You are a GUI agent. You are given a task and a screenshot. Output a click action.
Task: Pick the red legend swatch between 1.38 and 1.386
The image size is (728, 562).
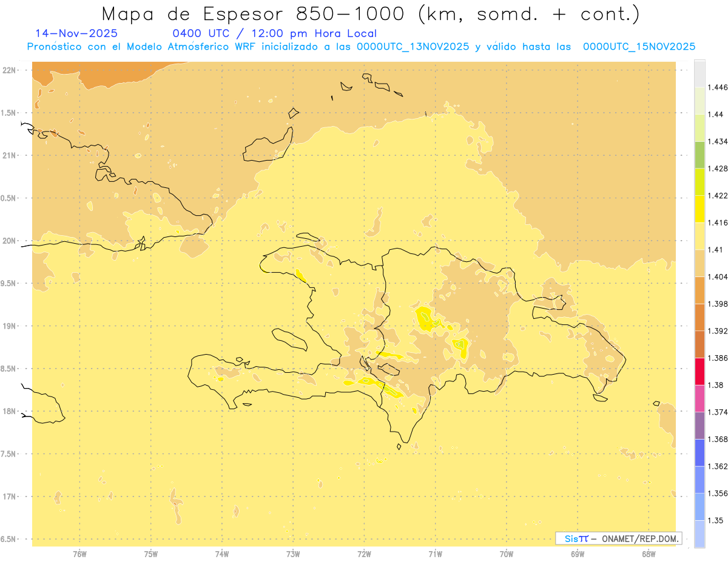[699, 372]
